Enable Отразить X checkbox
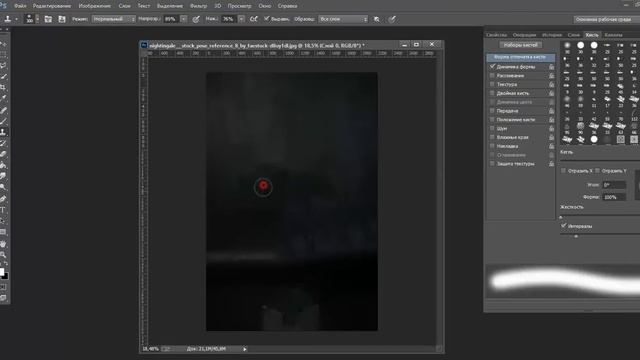 point(563,171)
